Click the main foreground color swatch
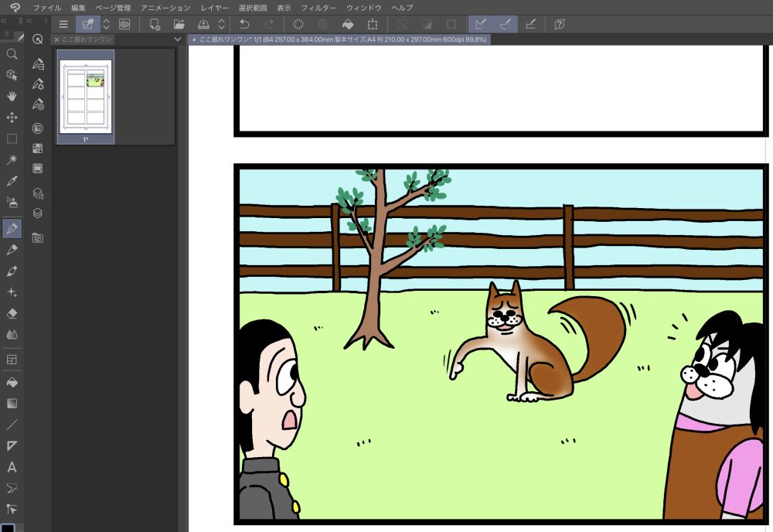Viewport: 773px width, 532px height. click(8, 527)
